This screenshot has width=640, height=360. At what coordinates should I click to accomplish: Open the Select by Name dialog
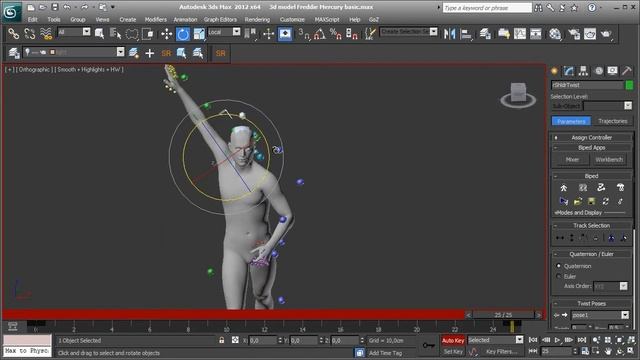pos(116,33)
